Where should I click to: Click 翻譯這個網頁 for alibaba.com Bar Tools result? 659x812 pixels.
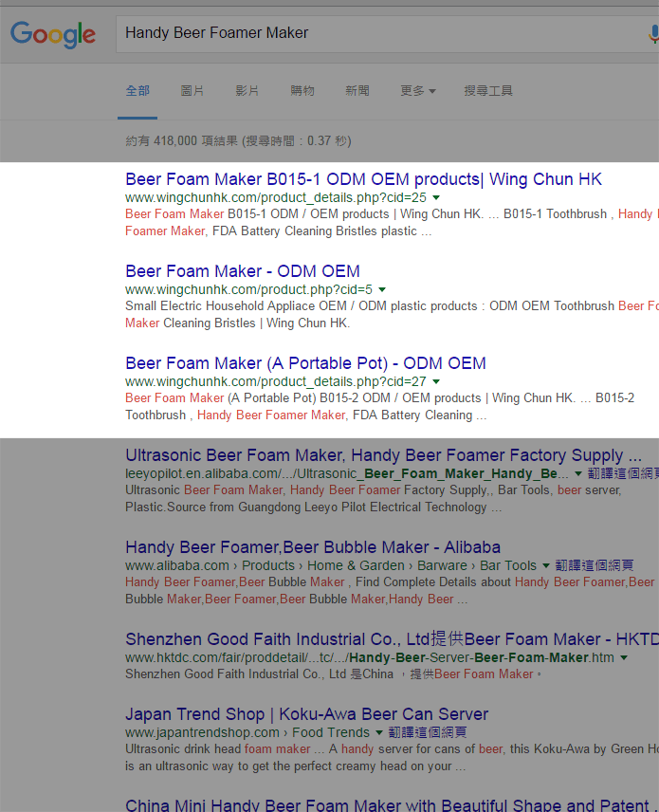595,565
